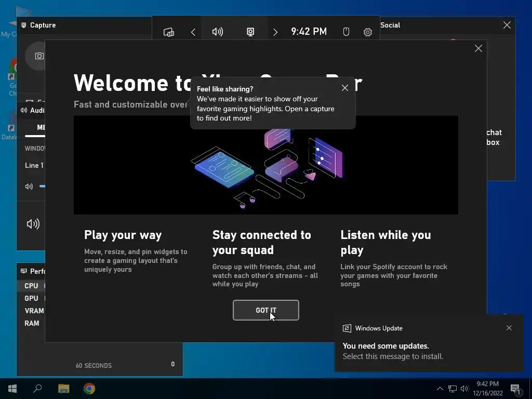Click the GOT IT button
This screenshot has height=399, width=532.
tap(265, 310)
